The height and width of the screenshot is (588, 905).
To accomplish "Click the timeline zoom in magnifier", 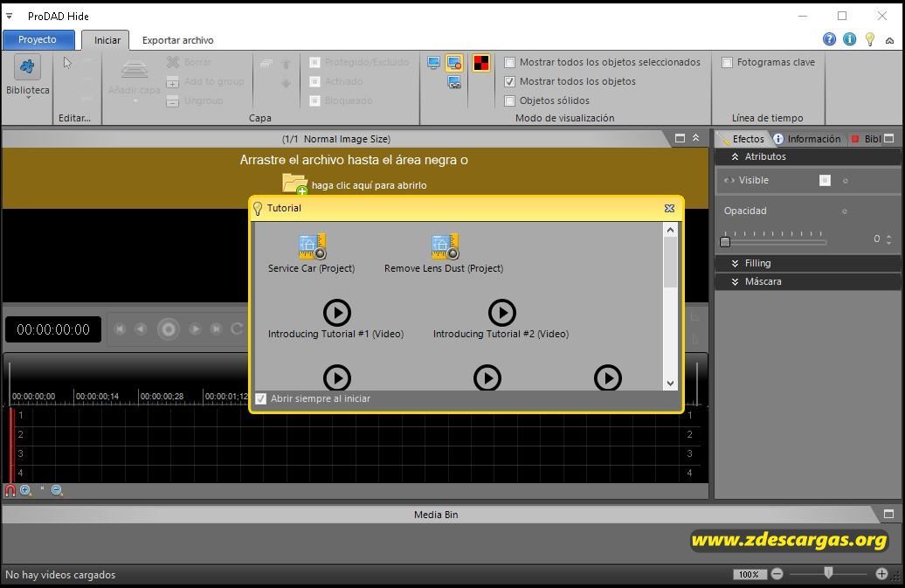I will (25, 490).
